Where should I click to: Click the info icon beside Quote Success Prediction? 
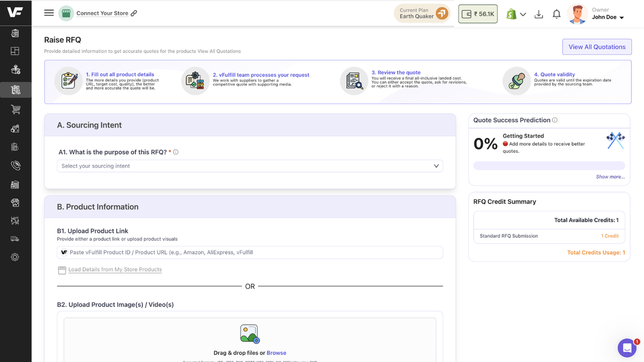[555, 120]
